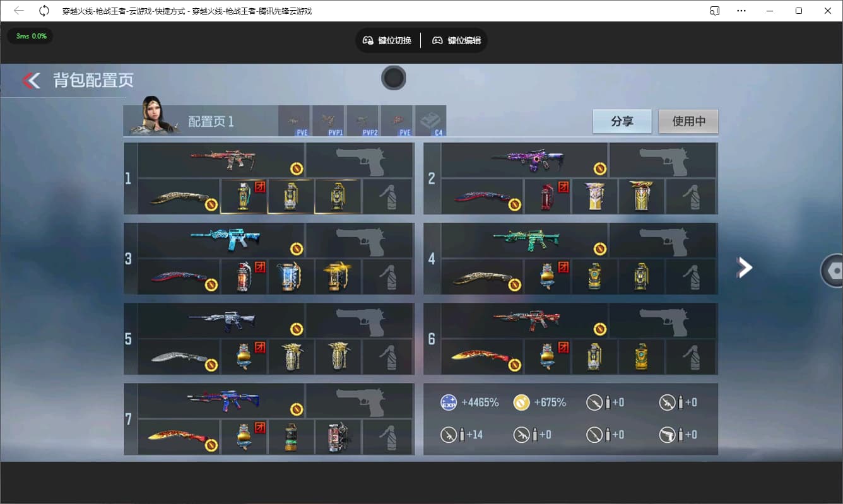Click the 分享 share button
The image size is (843, 504).
[622, 121]
